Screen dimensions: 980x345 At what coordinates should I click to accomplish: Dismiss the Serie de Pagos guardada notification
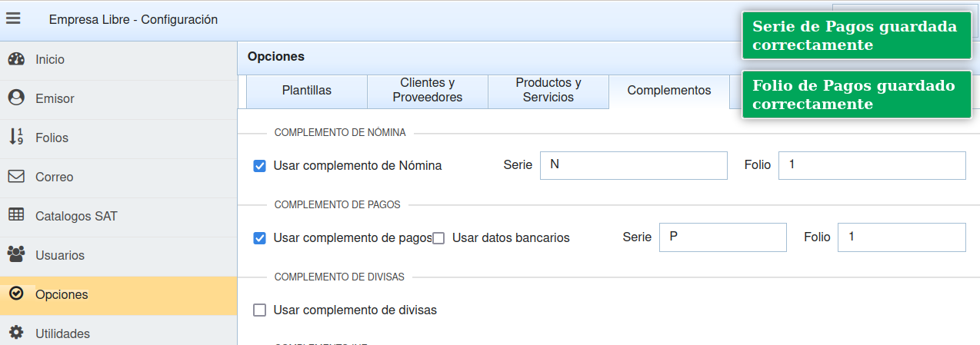pos(856,36)
